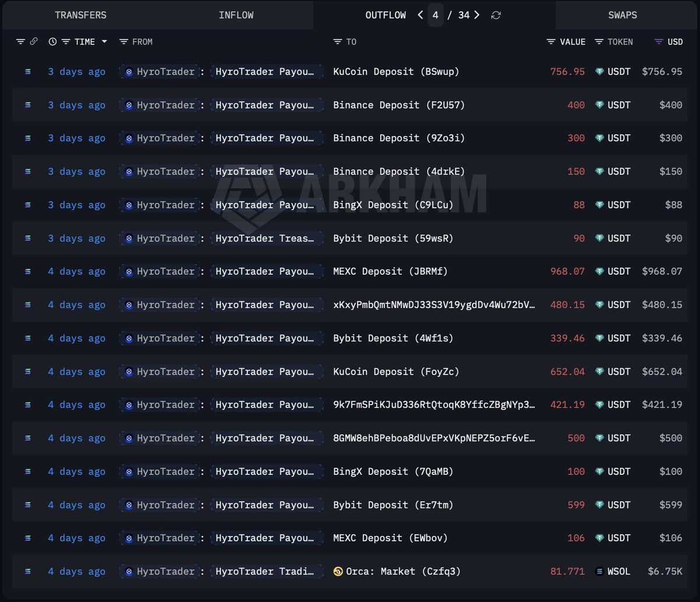Open Orca: Market (Czfq3) recipient
This screenshot has width=700, height=602.
(x=404, y=571)
